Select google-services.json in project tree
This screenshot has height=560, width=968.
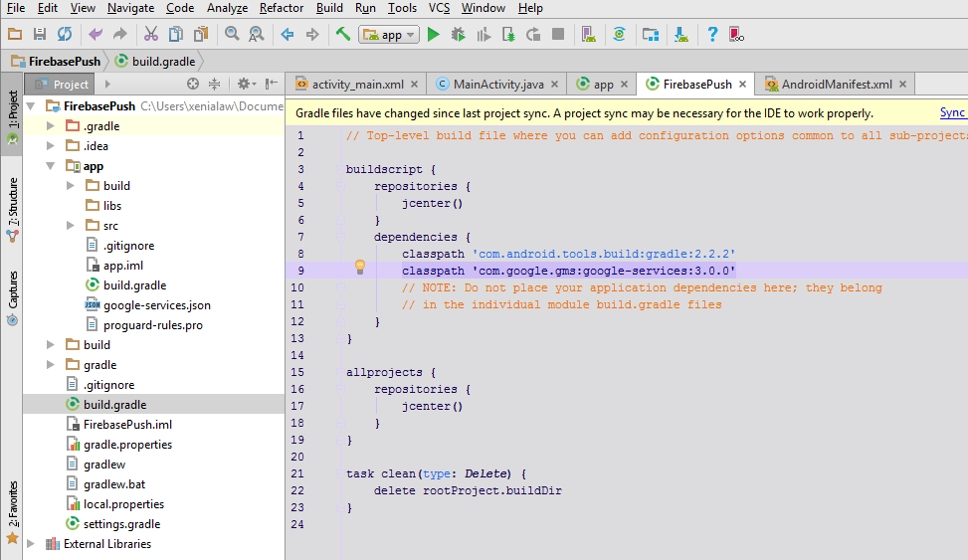pyautogui.click(x=148, y=305)
